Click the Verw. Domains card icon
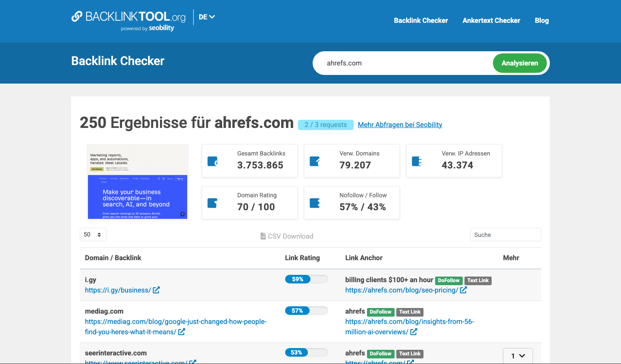Image resolution: width=621 pixels, height=364 pixels. point(315,161)
